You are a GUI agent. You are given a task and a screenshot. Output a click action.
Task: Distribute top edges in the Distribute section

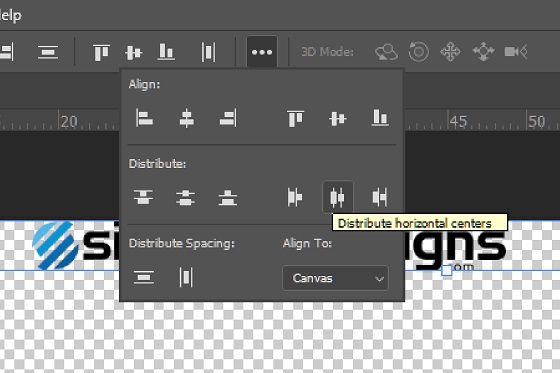[143, 197]
